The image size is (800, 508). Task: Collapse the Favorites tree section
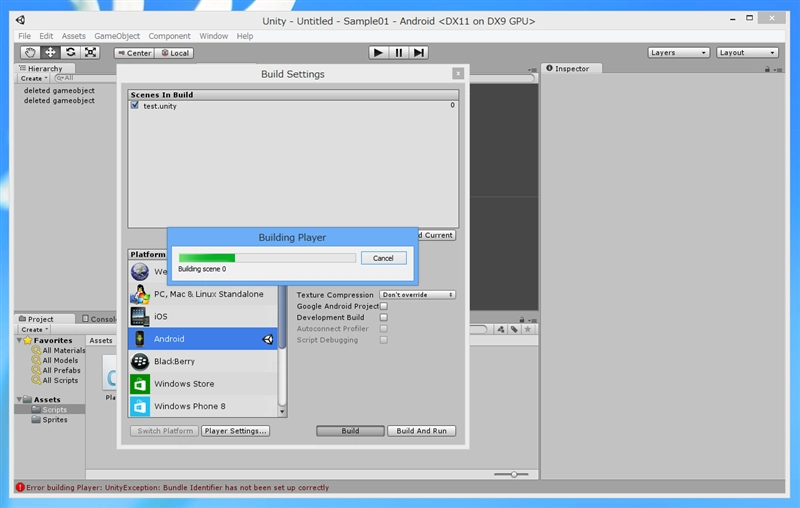point(19,340)
